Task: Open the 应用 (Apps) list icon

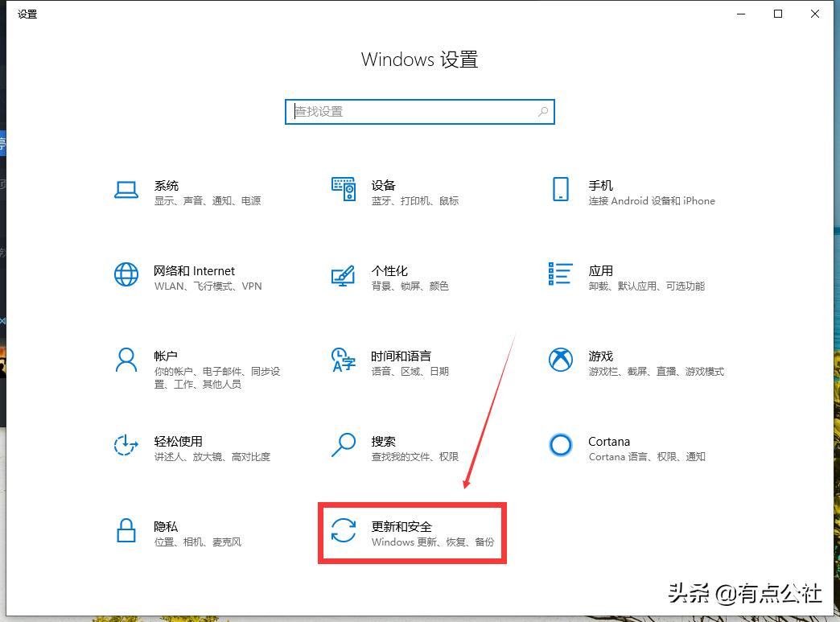Action: (x=561, y=275)
